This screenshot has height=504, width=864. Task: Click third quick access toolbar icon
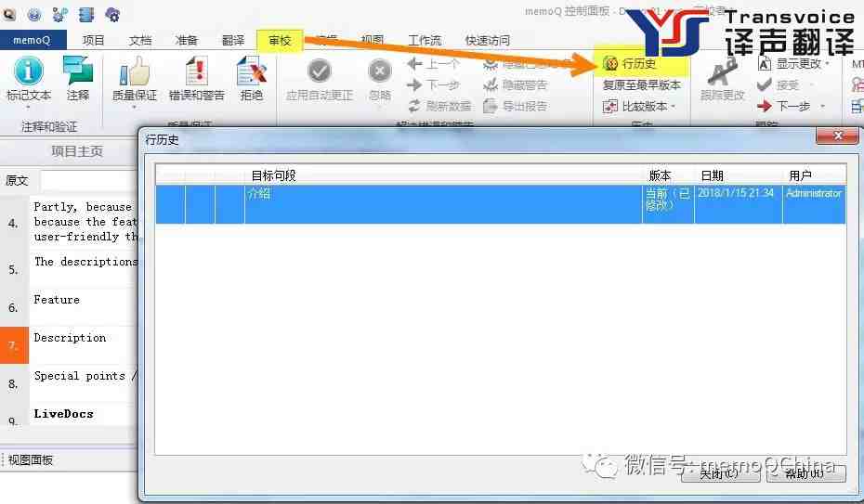(x=60, y=14)
